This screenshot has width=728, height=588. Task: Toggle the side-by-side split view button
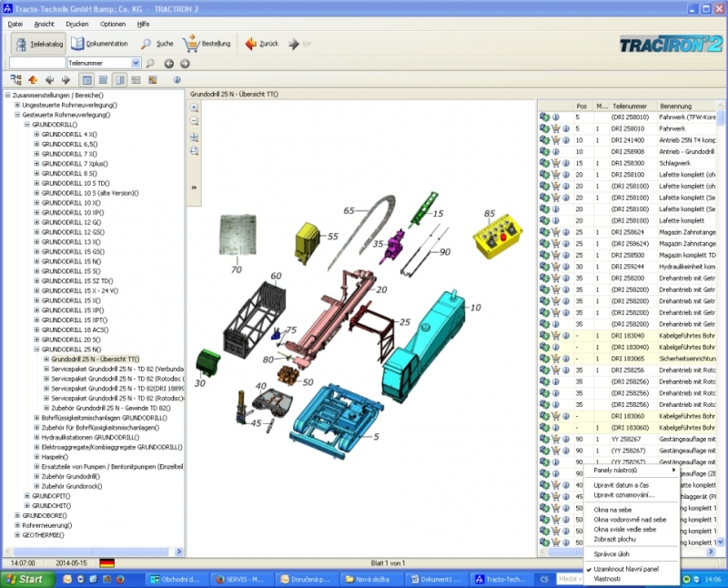[120, 80]
